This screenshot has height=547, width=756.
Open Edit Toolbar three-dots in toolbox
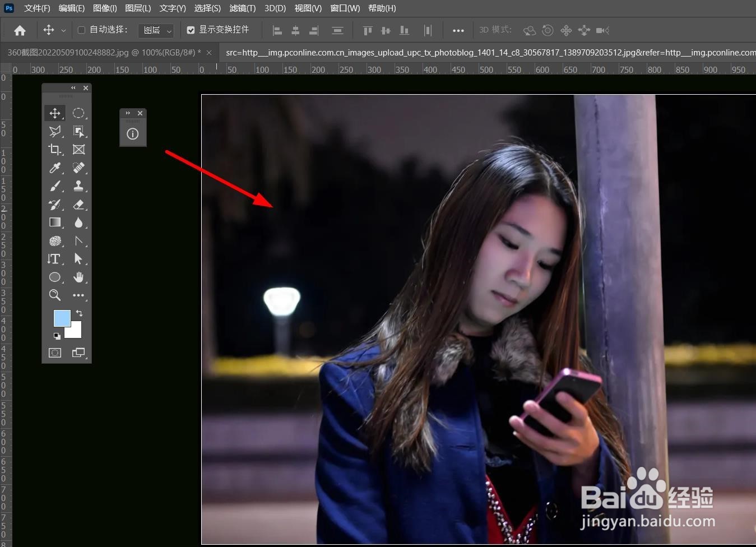click(x=78, y=295)
